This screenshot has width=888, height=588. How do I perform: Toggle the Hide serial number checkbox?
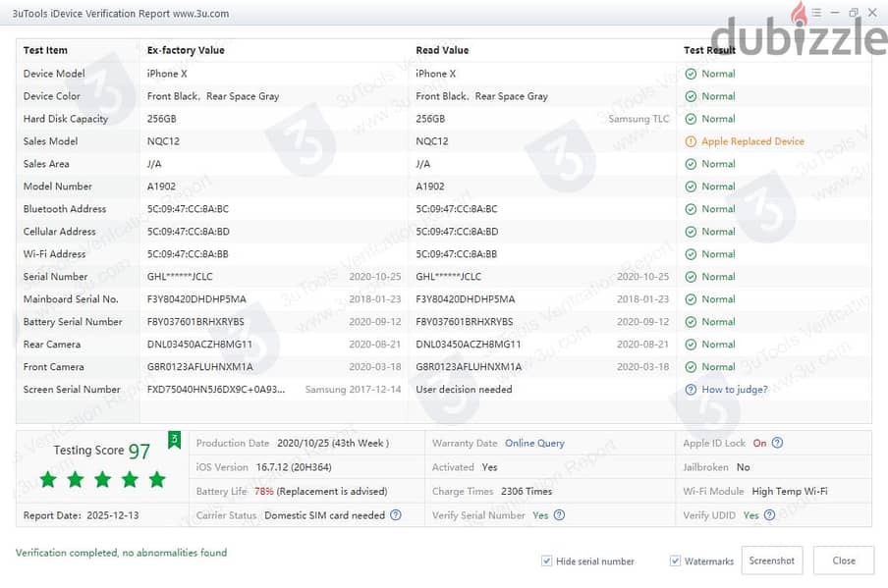pos(546,561)
